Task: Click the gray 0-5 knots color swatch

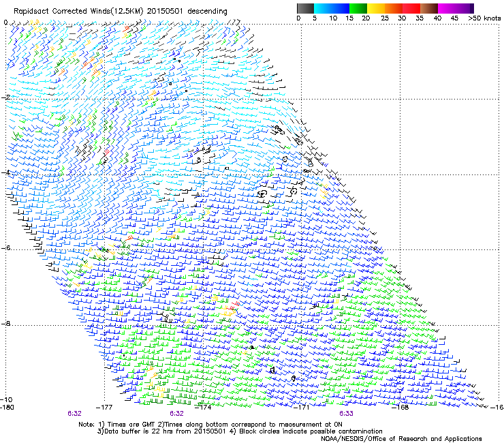Action: [x=305, y=8]
